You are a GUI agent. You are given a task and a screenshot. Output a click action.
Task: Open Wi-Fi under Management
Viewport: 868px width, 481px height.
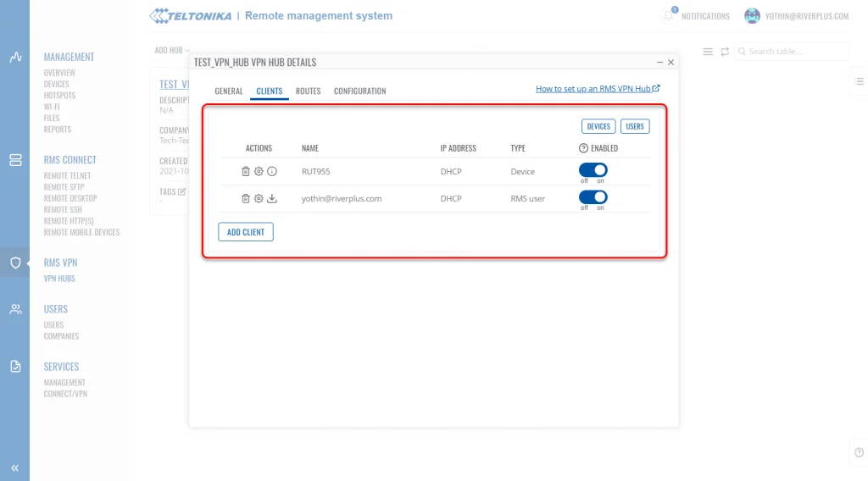click(52, 107)
